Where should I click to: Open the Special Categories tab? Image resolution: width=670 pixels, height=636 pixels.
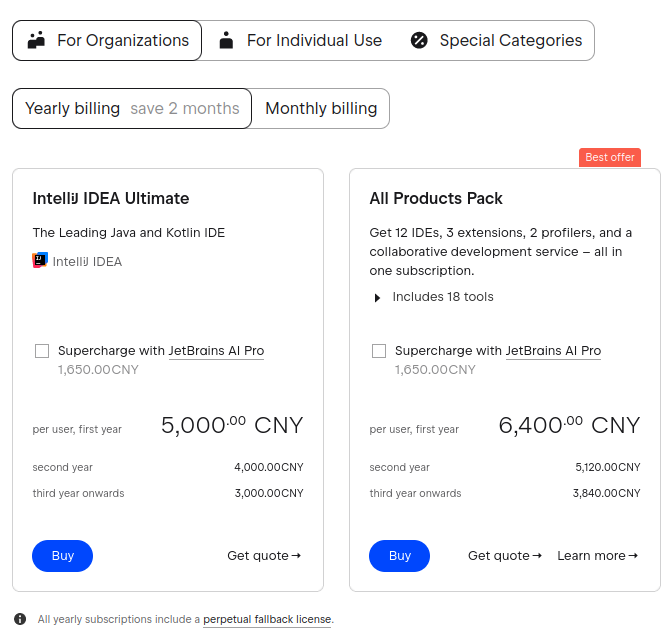pos(496,41)
